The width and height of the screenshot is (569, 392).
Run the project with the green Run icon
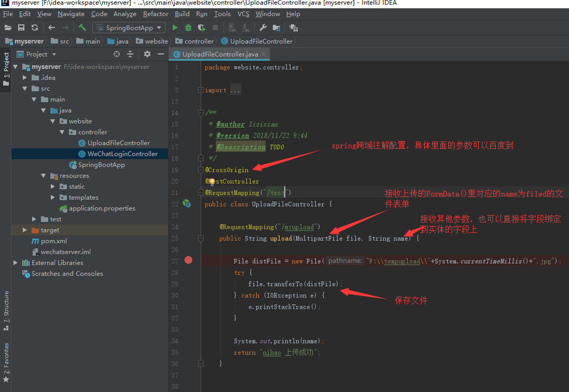click(x=175, y=27)
